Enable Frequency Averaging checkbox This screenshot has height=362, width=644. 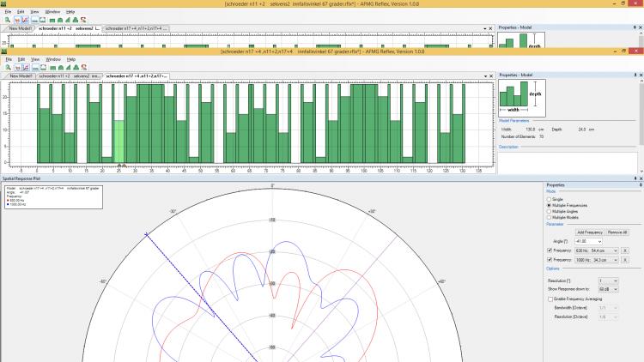pyautogui.click(x=550, y=299)
